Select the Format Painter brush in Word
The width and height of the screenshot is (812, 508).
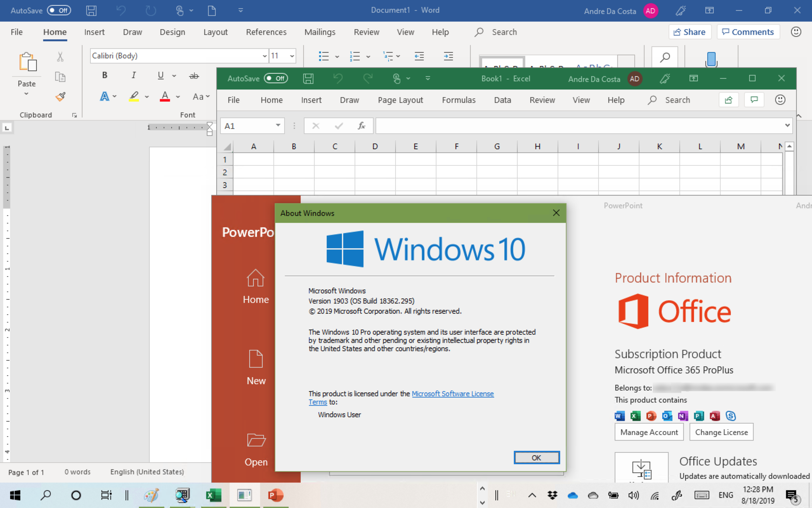[x=60, y=97]
